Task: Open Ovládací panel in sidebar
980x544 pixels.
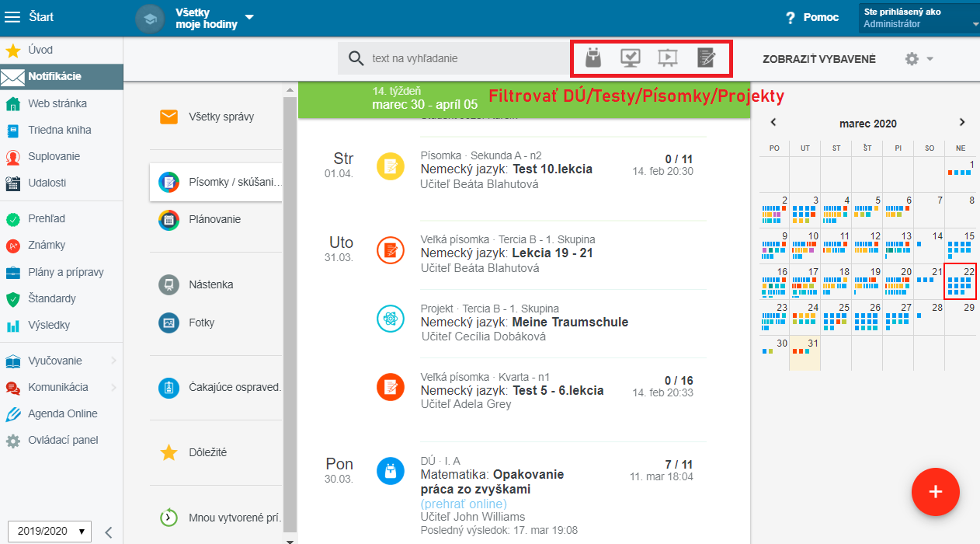Action: click(61, 440)
